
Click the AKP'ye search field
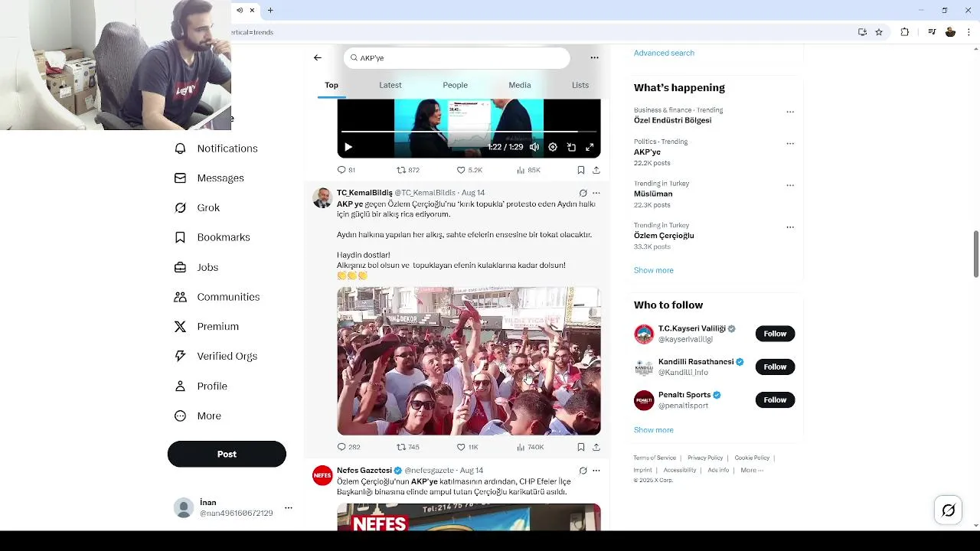(457, 57)
